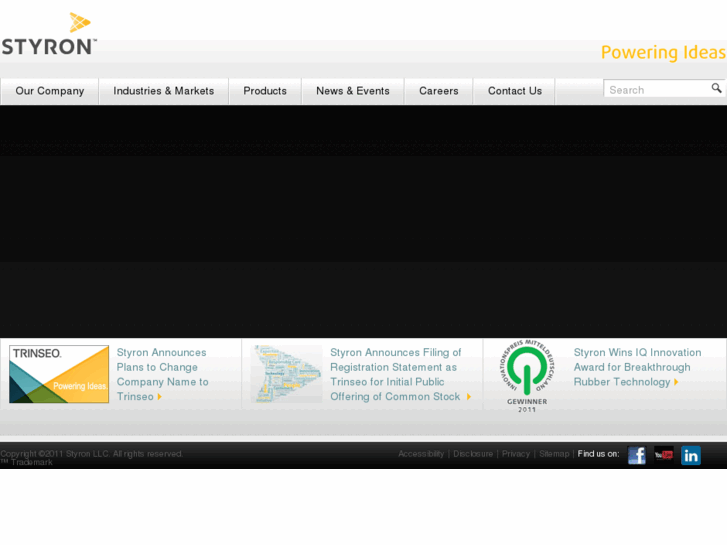Screen dimensions: 727x545
Task: Open the Privacy footer link
Action: coord(516,454)
